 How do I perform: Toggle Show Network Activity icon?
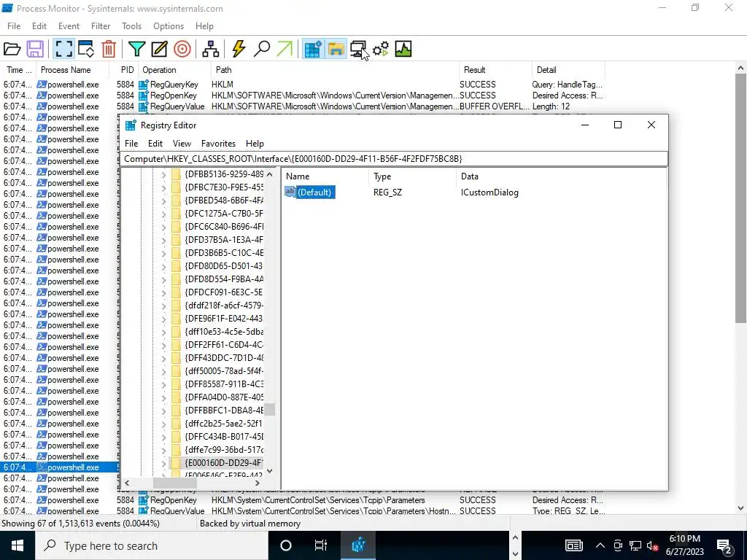click(357, 49)
